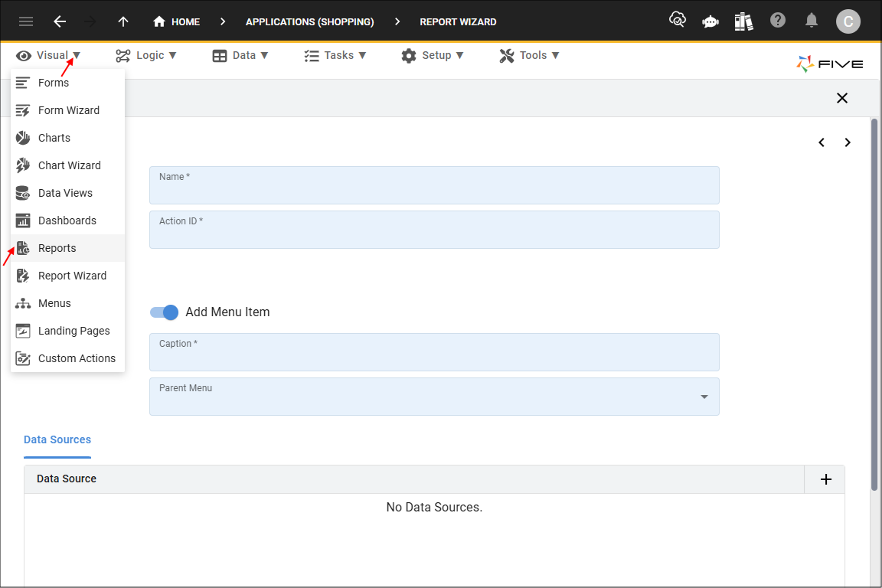The width and height of the screenshot is (882, 588).
Task: Collapse the Visual menu
Action: [x=48, y=56]
